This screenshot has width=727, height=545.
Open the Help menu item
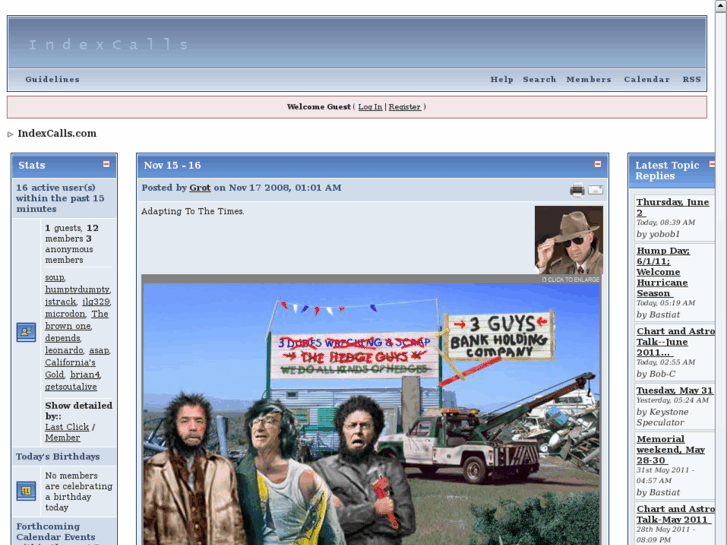502,79
